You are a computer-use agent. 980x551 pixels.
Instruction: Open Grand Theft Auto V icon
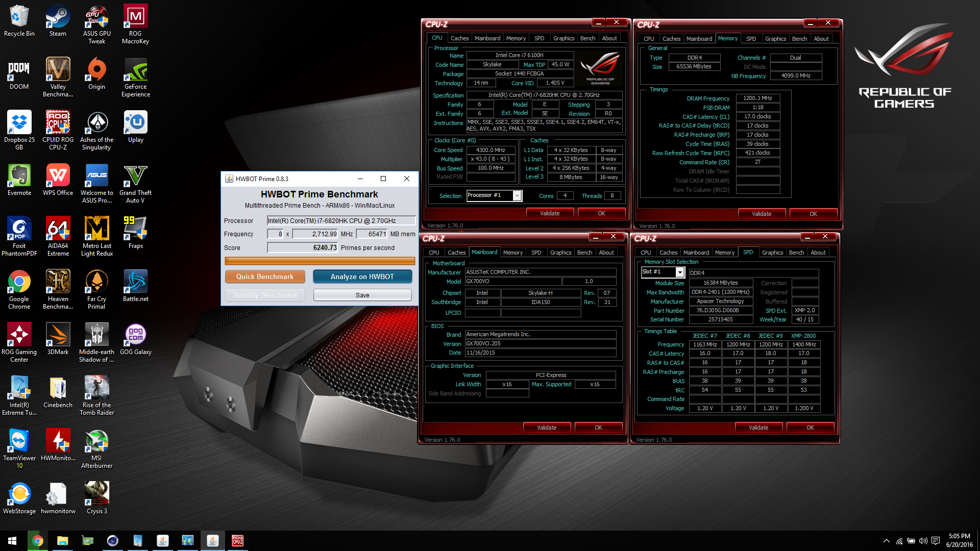coord(135,183)
